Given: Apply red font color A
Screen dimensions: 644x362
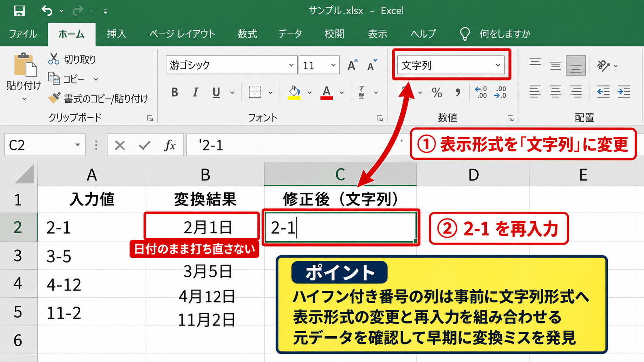Looking at the screenshot, I should point(327,92).
